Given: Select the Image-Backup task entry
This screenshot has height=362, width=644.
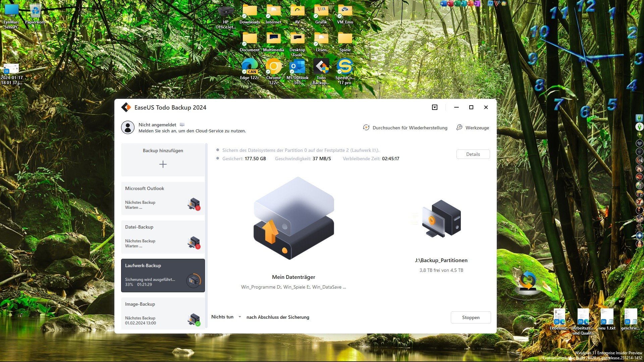Looking at the screenshot, I should point(163,314).
